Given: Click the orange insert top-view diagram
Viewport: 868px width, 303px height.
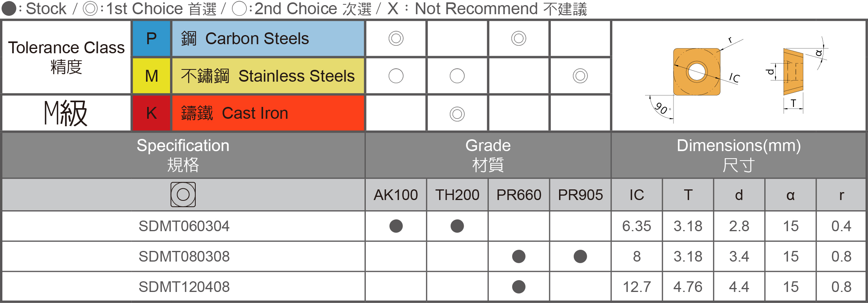Looking at the screenshot, I should click(x=697, y=72).
